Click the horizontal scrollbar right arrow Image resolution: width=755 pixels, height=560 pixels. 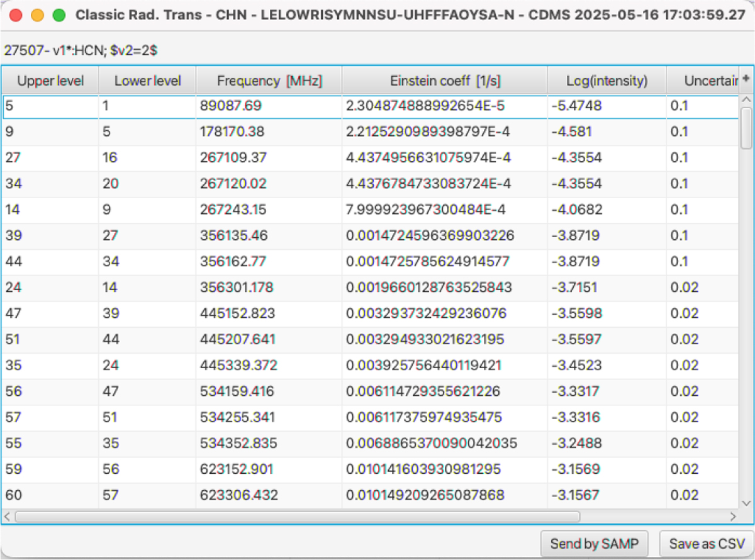click(732, 517)
